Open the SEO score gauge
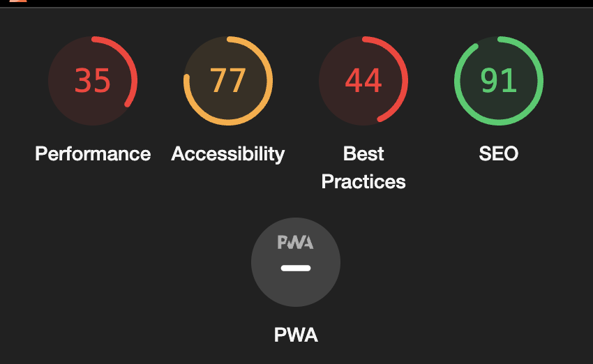Viewport: 593px width, 364px height. pyautogui.click(x=499, y=81)
